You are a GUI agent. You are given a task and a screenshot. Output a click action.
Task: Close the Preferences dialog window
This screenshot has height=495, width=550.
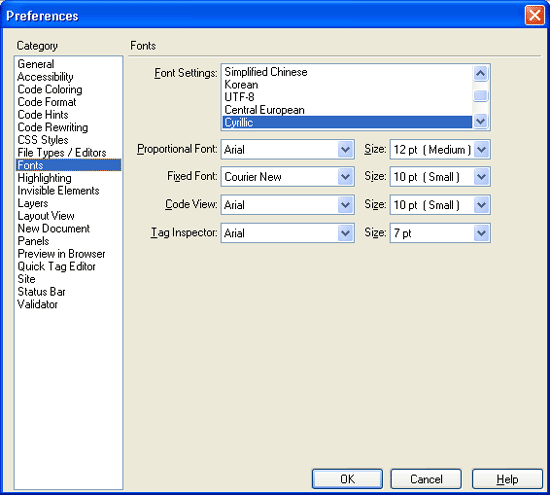pyautogui.click(x=535, y=15)
